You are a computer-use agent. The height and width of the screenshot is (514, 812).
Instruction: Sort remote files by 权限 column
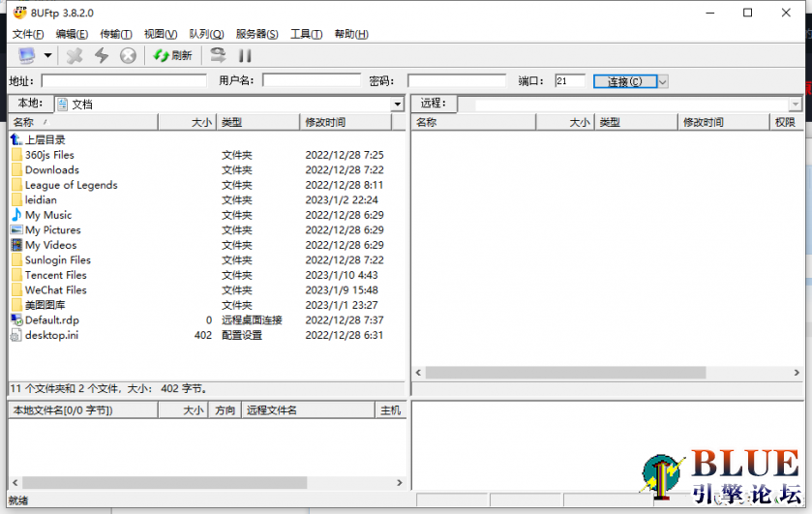(785, 122)
